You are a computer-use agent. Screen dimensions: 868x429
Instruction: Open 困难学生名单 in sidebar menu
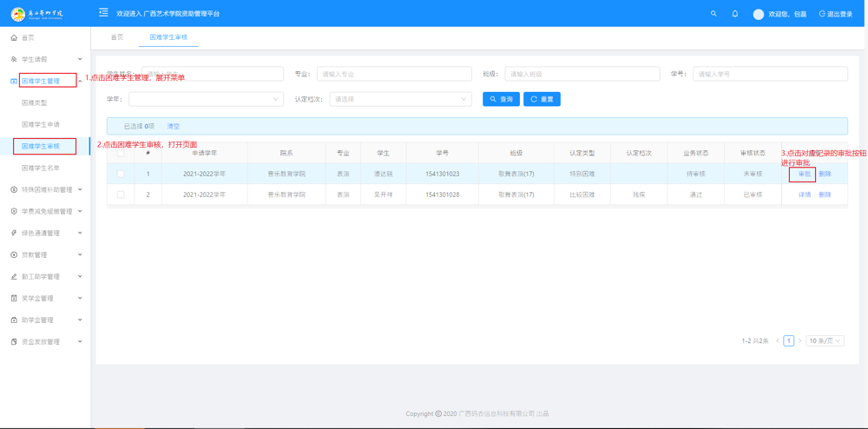[41, 168]
